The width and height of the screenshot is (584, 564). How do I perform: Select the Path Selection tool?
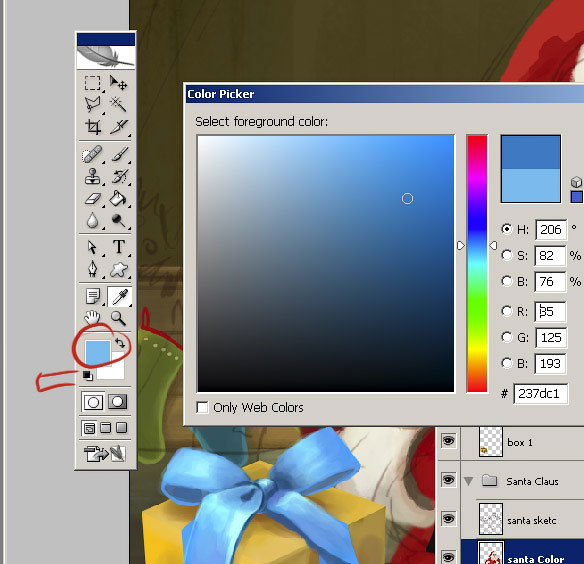pyautogui.click(x=92, y=247)
